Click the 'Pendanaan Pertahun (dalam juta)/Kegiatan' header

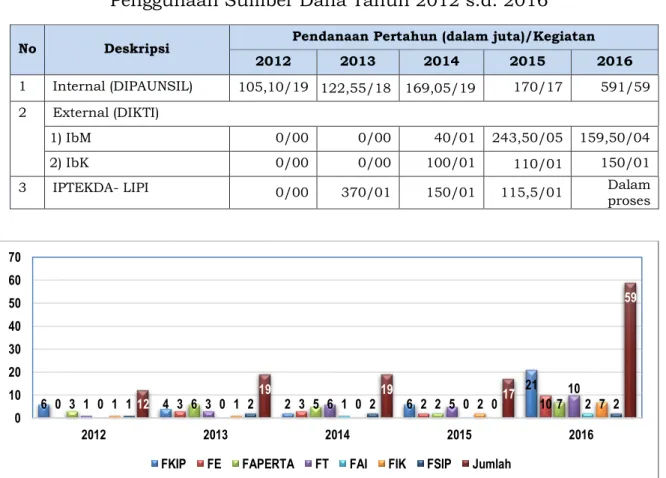click(x=443, y=37)
